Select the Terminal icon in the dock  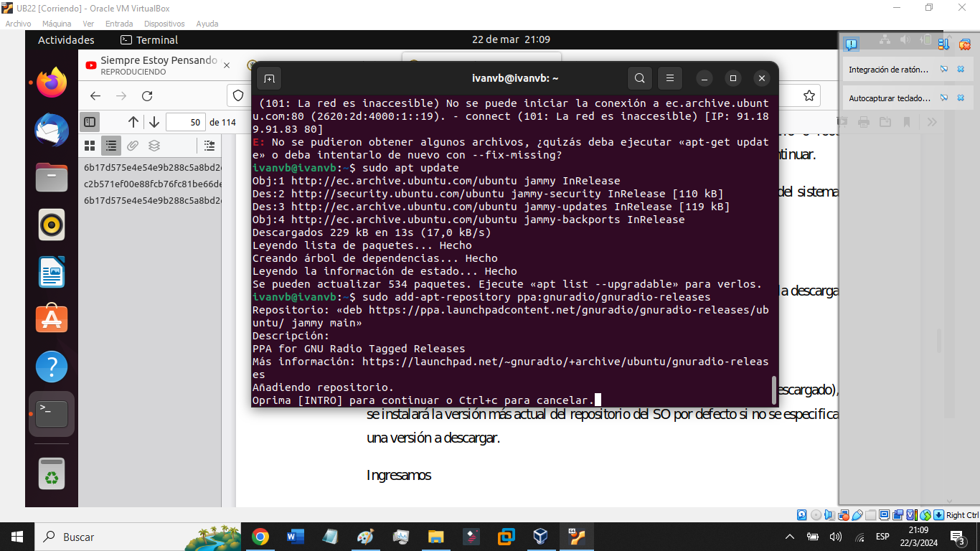pyautogui.click(x=52, y=414)
